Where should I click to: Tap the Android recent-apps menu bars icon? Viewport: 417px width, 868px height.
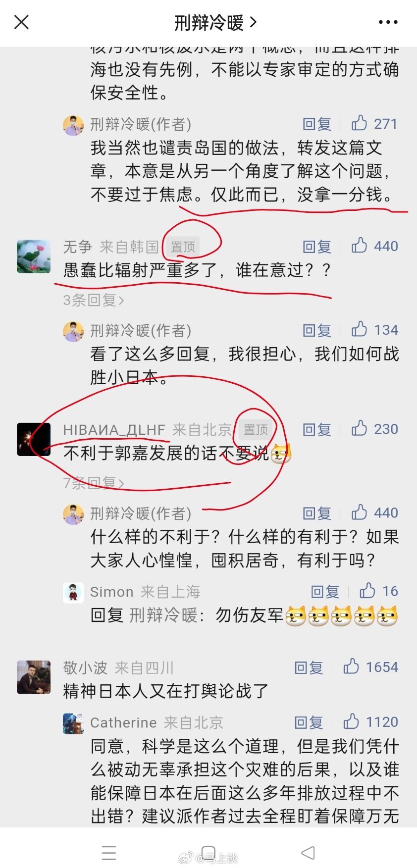[x=109, y=853]
